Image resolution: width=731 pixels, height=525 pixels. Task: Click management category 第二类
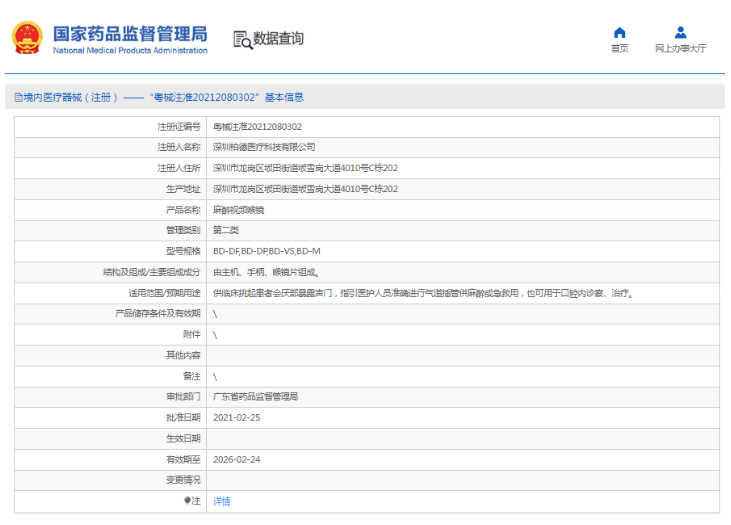click(x=226, y=230)
